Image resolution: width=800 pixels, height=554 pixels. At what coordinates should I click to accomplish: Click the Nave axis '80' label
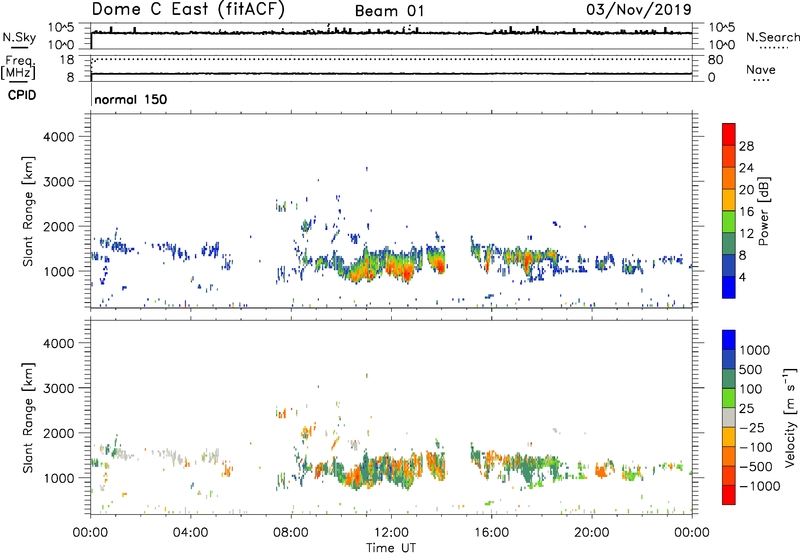point(715,60)
